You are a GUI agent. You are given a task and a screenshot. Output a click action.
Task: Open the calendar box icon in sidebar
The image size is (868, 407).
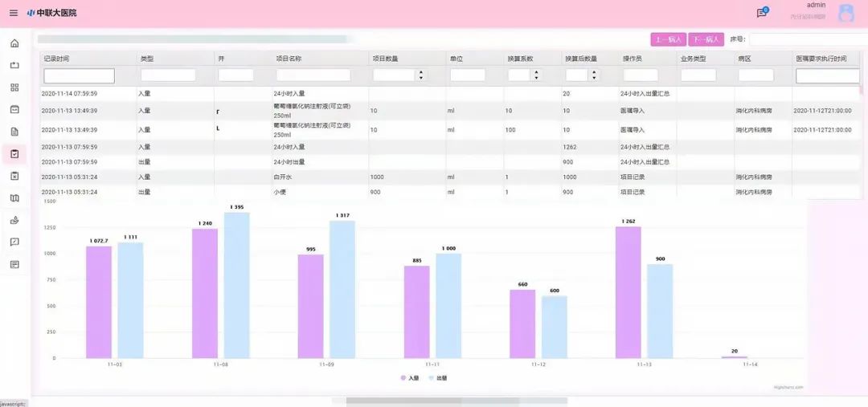coord(14,109)
